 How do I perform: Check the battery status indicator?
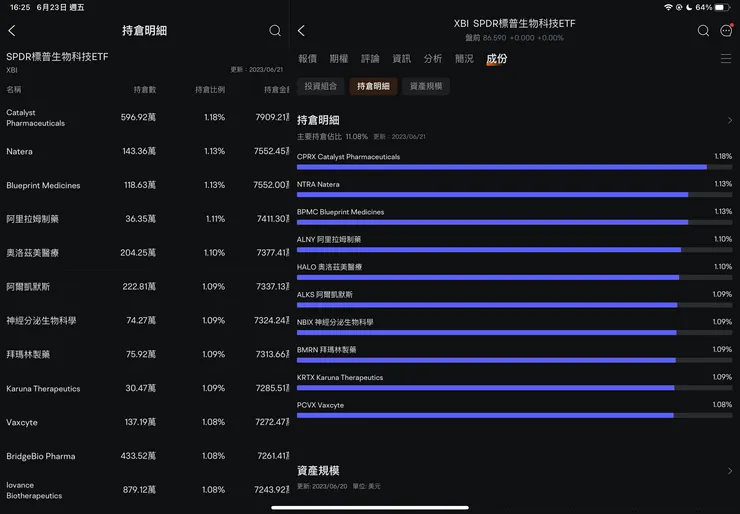[x=722, y=7]
